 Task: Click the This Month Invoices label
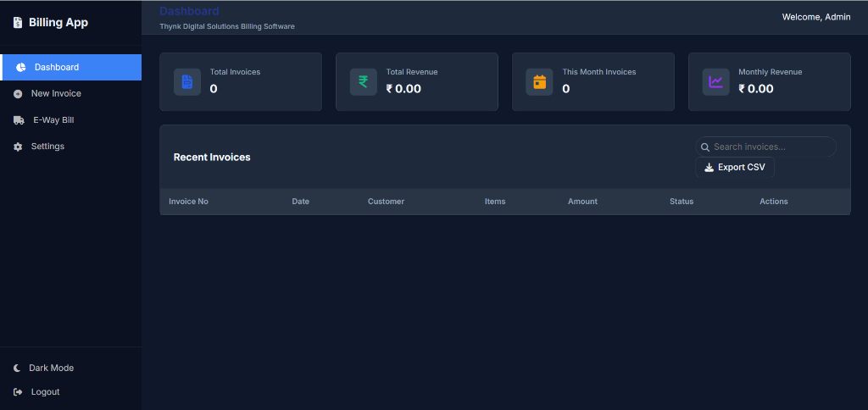click(599, 72)
